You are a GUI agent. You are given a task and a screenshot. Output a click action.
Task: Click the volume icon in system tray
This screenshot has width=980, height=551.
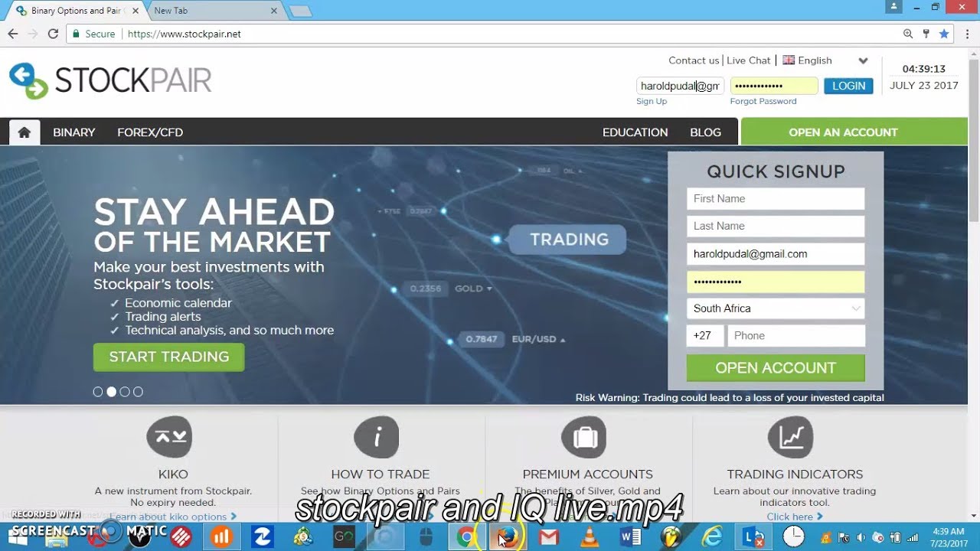coord(861,538)
